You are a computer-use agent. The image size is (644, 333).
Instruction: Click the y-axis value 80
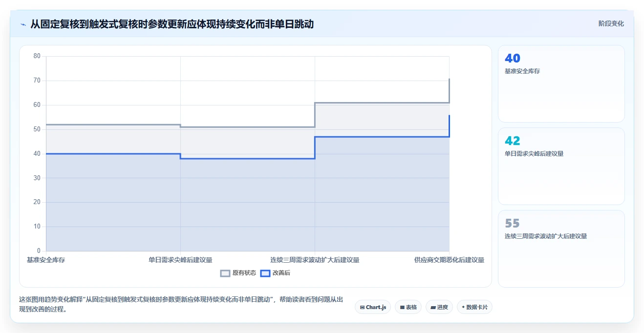click(37, 56)
